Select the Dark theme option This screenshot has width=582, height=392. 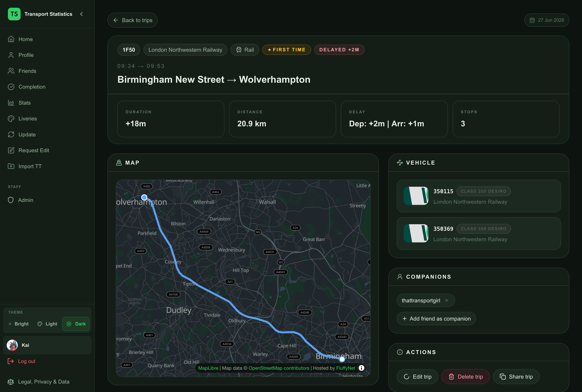coord(76,324)
